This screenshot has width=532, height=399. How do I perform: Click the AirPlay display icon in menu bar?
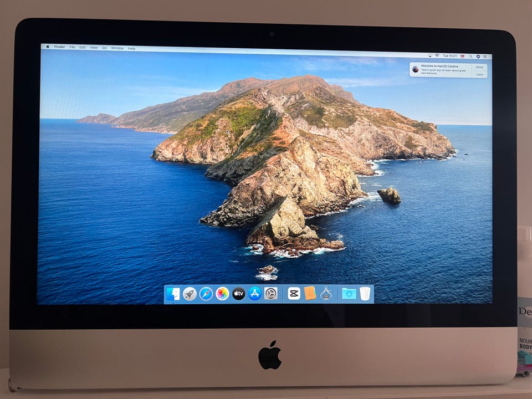point(430,55)
